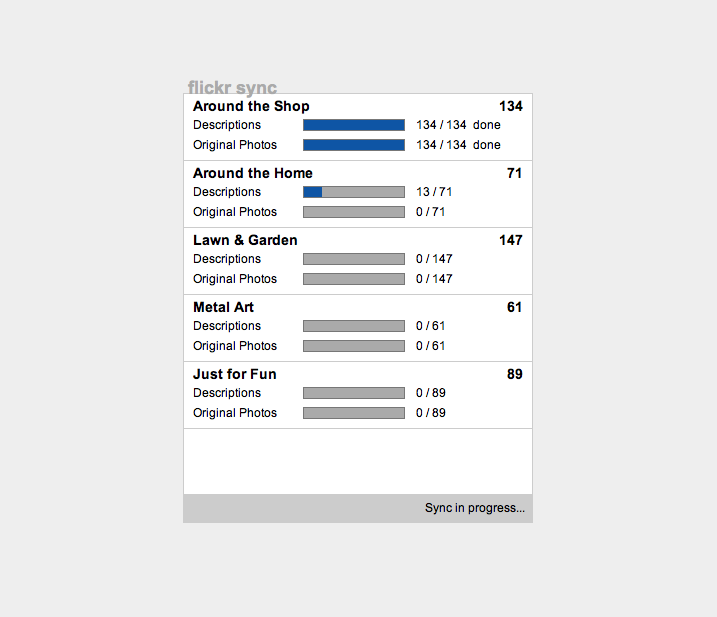Select the Just for Fun set heading

(235, 374)
